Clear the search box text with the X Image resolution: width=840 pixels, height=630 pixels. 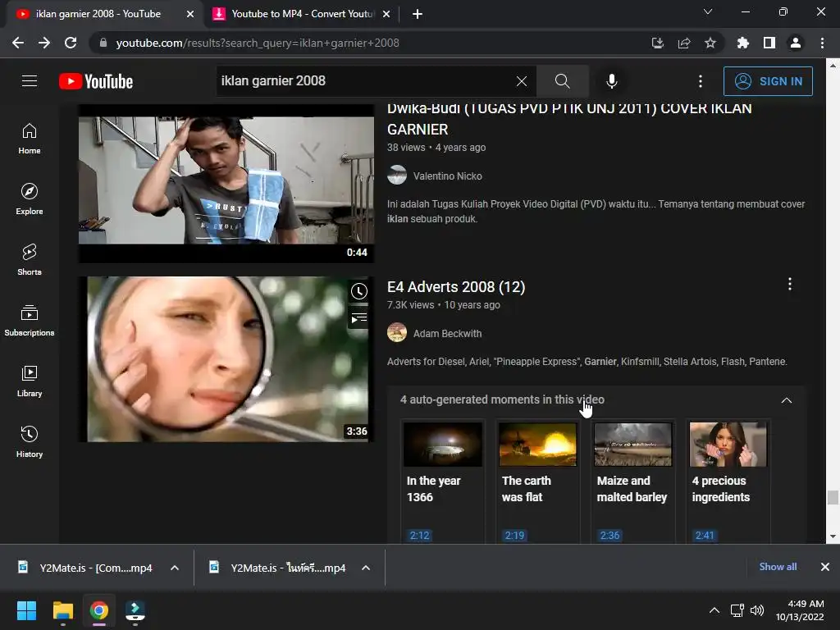pyautogui.click(x=521, y=81)
